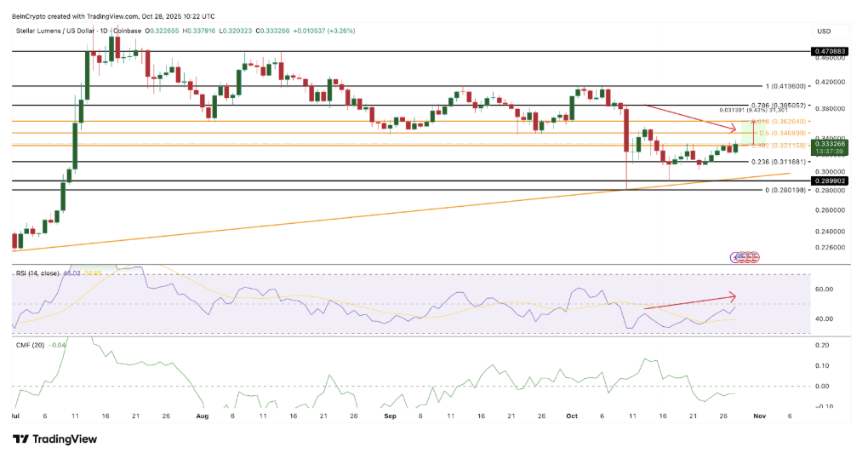Click the Aug label on time axis
This screenshot has height=453, width=868.
[x=202, y=417]
